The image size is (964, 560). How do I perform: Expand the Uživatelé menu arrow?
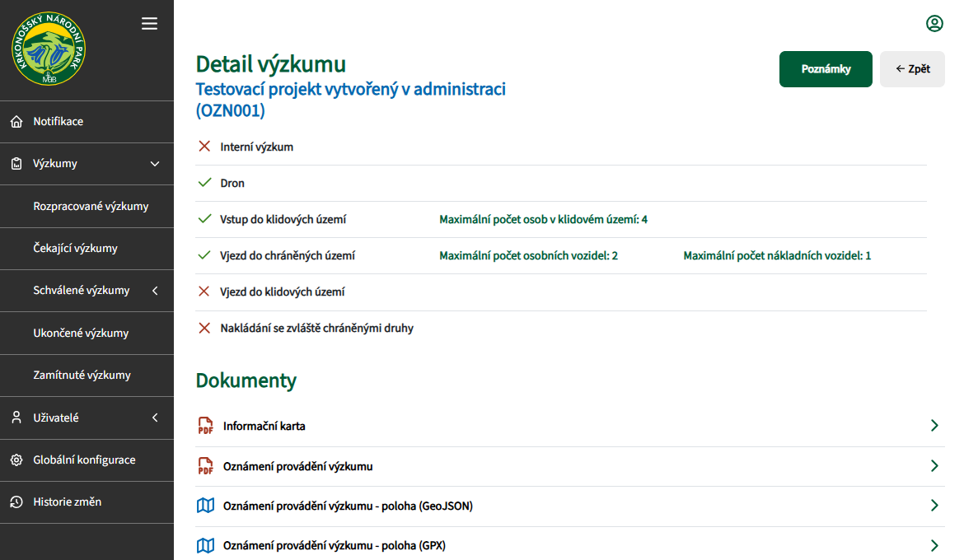[x=155, y=418]
